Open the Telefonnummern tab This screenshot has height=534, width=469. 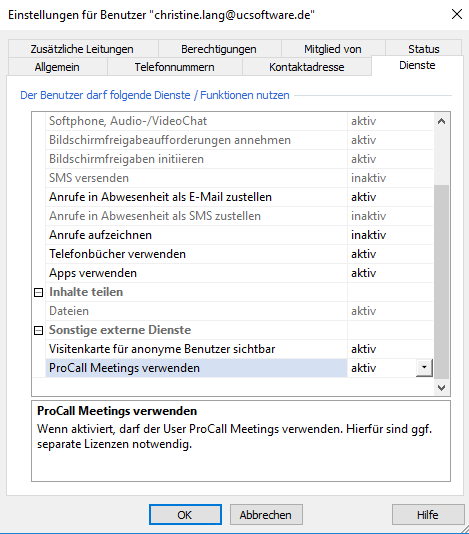[174, 67]
